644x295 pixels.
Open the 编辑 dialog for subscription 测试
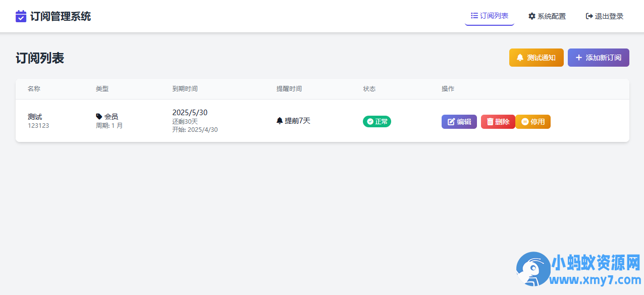(459, 121)
